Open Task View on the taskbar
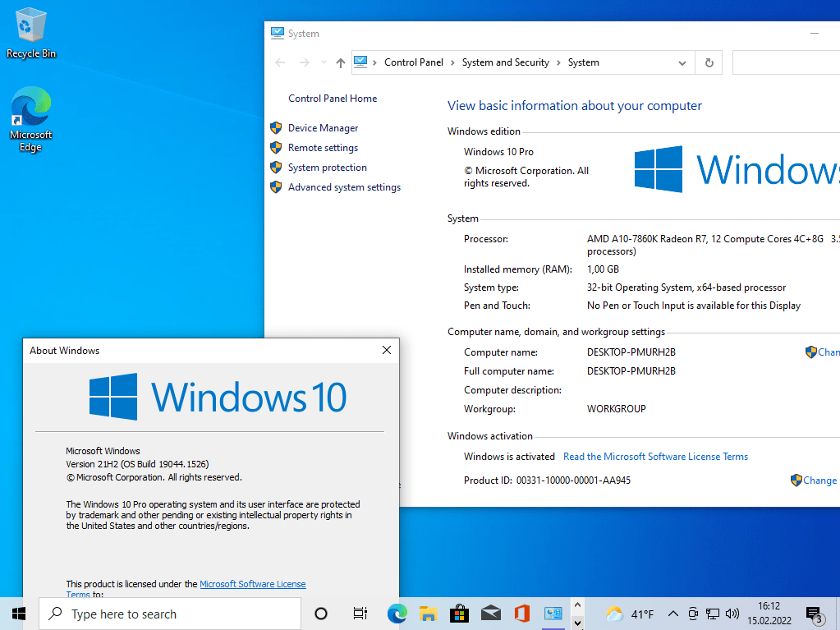The image size is (840, 630). [360, 614]
